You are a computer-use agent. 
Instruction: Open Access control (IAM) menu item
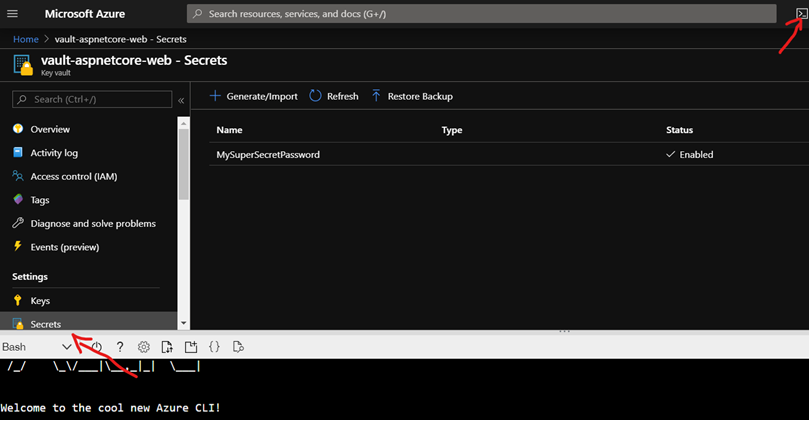(x=74, y=176)
